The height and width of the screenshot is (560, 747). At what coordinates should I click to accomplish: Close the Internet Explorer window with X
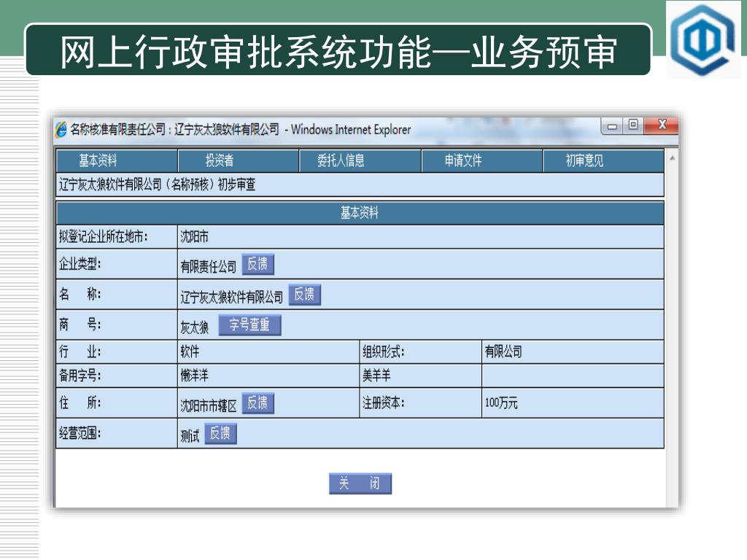tap(661, 125)
